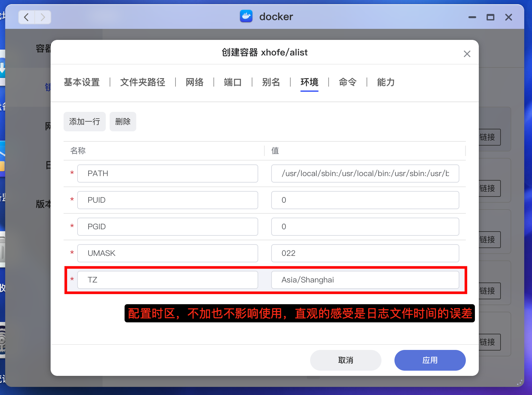Click the UMASK value field containing 022

[x=365, y=253]
